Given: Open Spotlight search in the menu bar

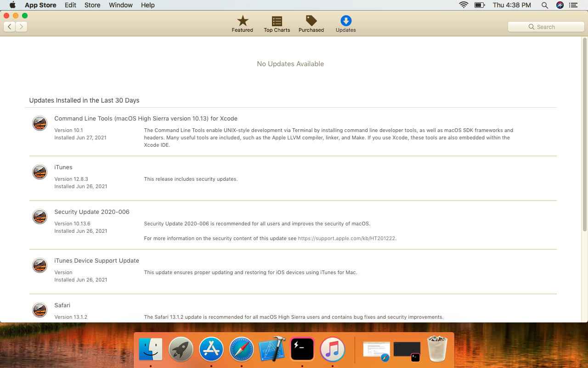Looking at the screenshot, I should (545, 5).
